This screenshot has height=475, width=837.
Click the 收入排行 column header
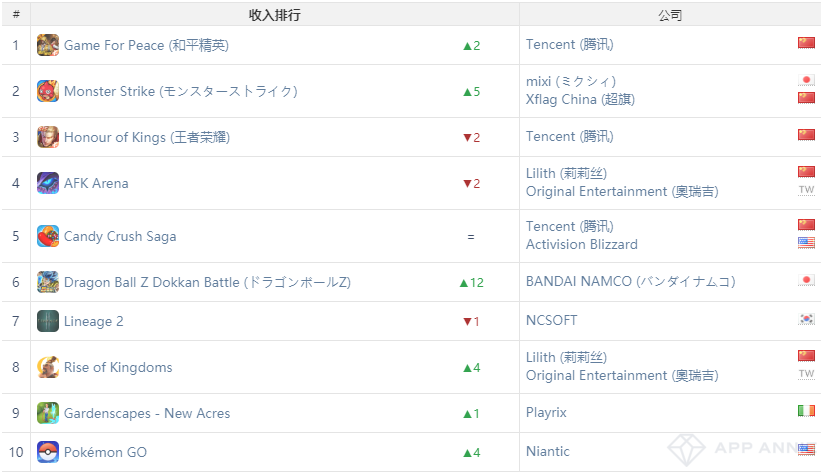point(274,15)
